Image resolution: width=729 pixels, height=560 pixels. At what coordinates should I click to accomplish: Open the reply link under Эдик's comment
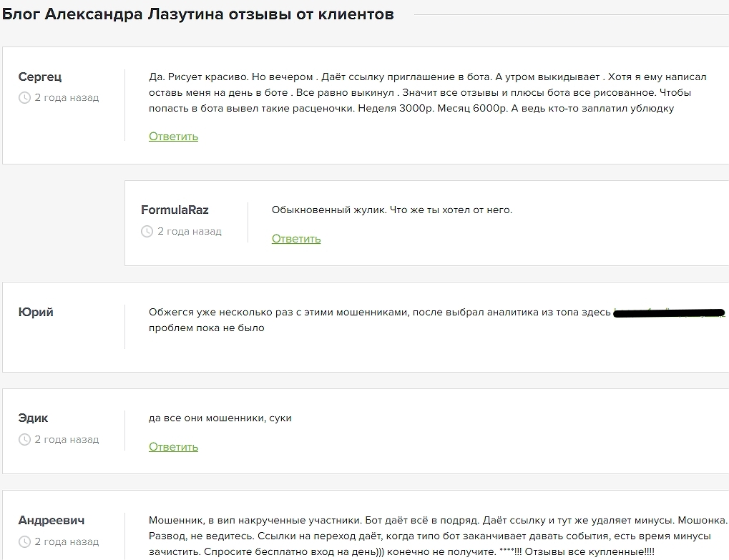pos(173,447)
